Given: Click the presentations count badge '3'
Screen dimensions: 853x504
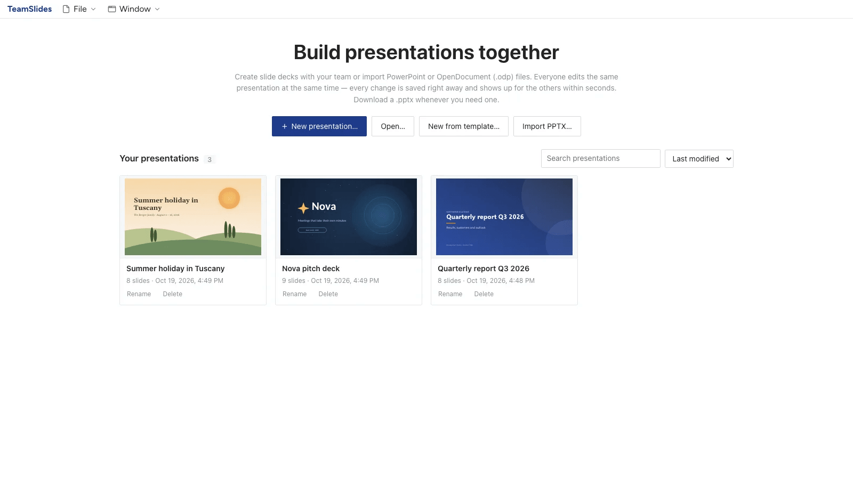Looking at the screenshot, I should pos(210,159).
